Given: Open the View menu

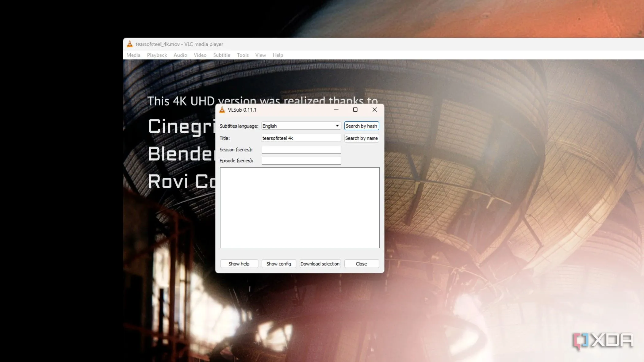Looking at the screenshot, I should point(260,55).
